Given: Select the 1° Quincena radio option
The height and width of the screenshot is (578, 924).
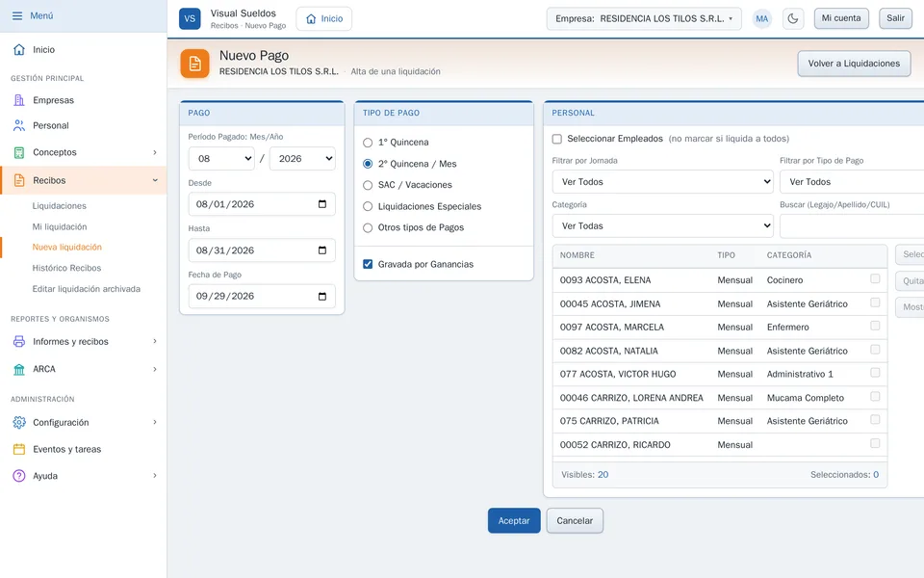Looking at the screenshot, I should click(x=368, y=143).
